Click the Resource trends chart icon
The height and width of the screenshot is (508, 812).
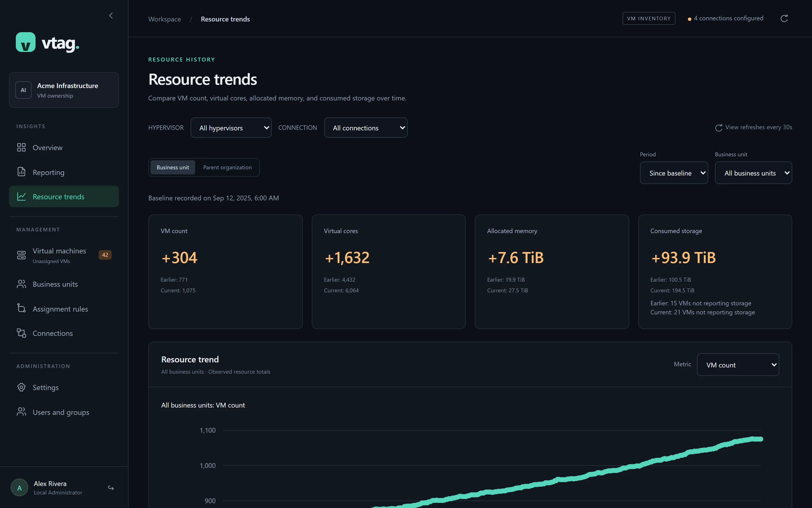21,196
